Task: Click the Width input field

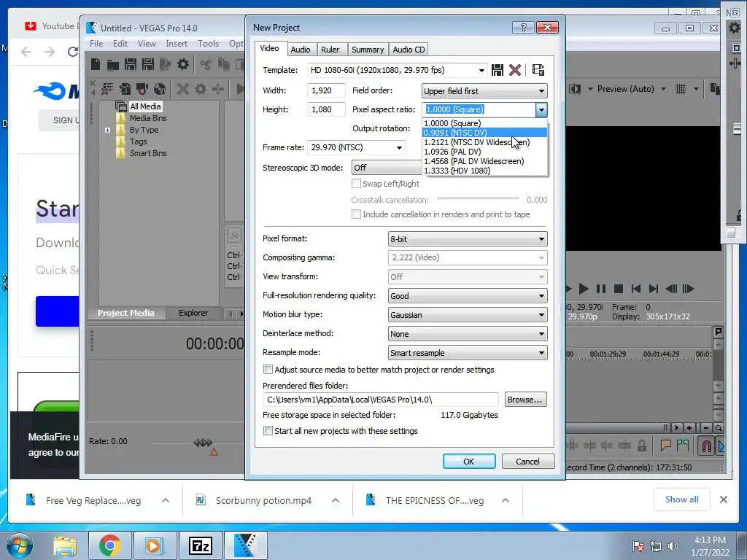Action: coord(326,90)
